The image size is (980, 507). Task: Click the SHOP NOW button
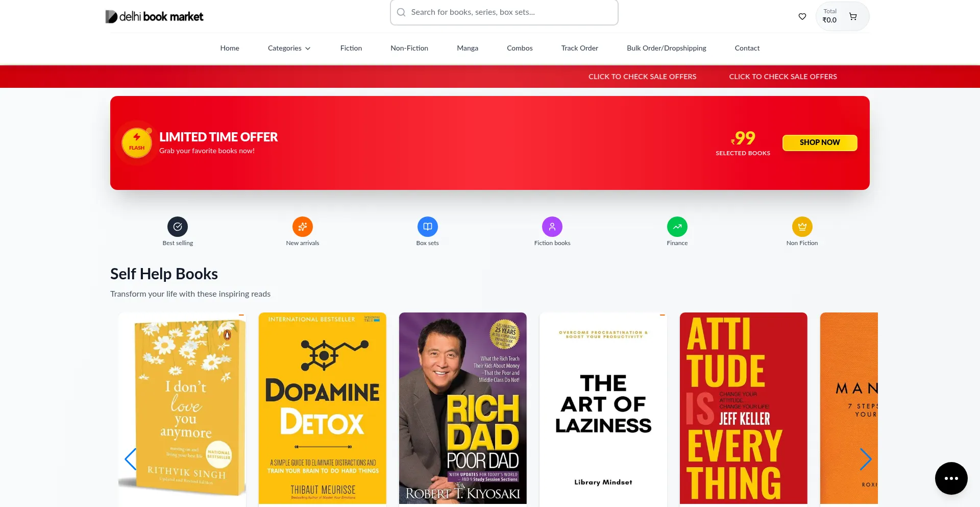(x=820, y=142)
